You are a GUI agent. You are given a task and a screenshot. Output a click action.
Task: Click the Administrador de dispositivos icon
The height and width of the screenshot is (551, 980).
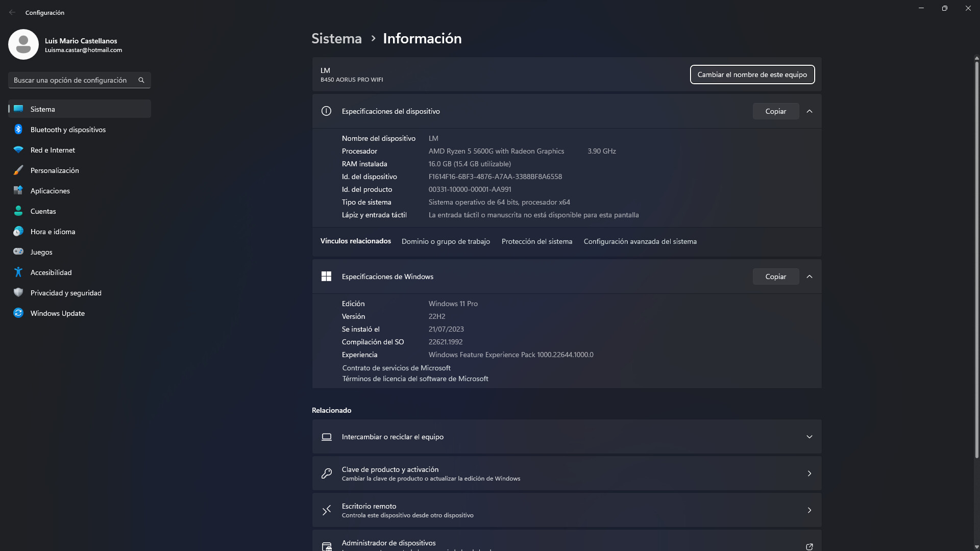(x=327, y=546)
